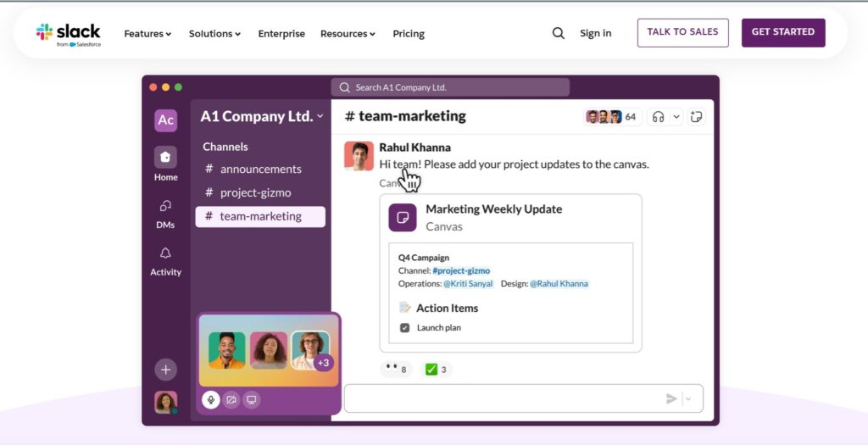Select the announcements channel
This screenshot has height=445, width=868.
coord(260,169)
